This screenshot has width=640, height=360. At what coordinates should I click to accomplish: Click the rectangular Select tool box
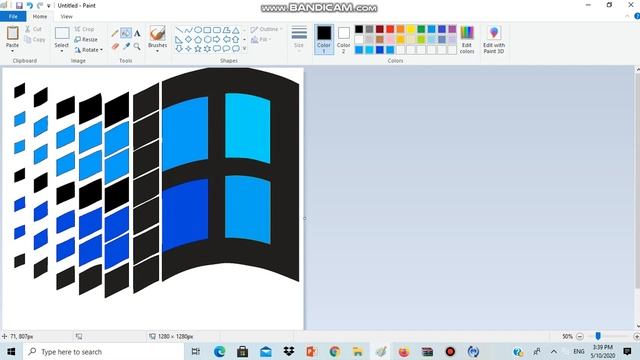point(62,33)
